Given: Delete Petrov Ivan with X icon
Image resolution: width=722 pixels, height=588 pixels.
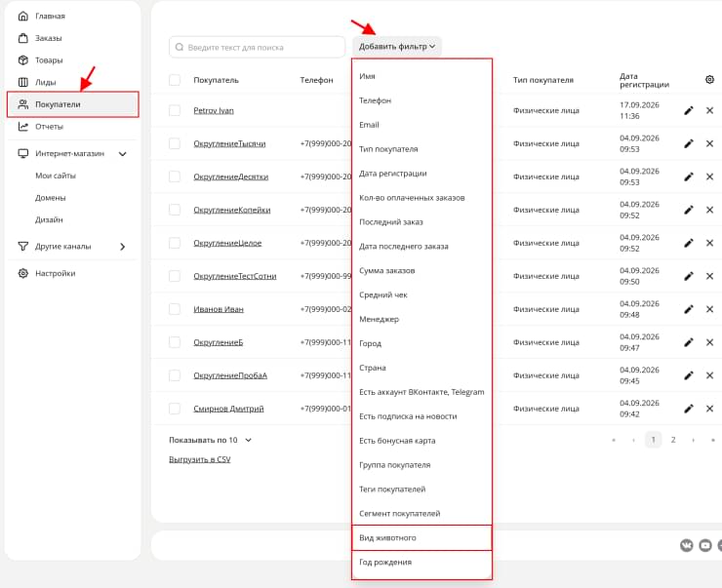Looking at the screenshot, I should click(x=709, y=110).
